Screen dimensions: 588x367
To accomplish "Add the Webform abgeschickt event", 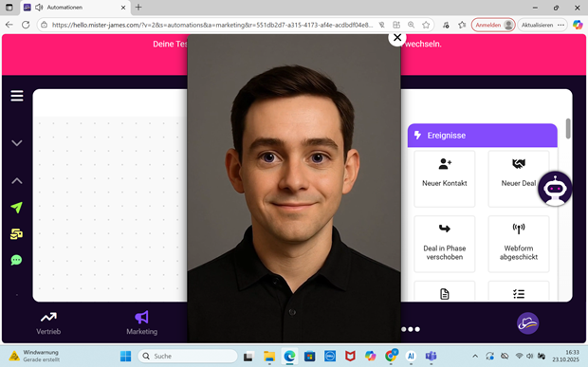I will point(519,244).
